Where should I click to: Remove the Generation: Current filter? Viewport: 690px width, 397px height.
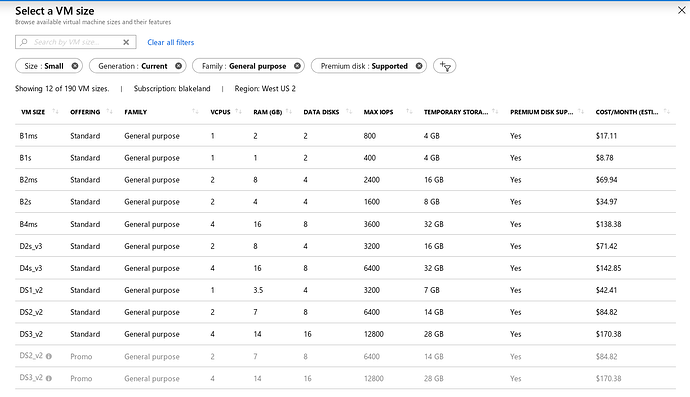click(178, 66)
